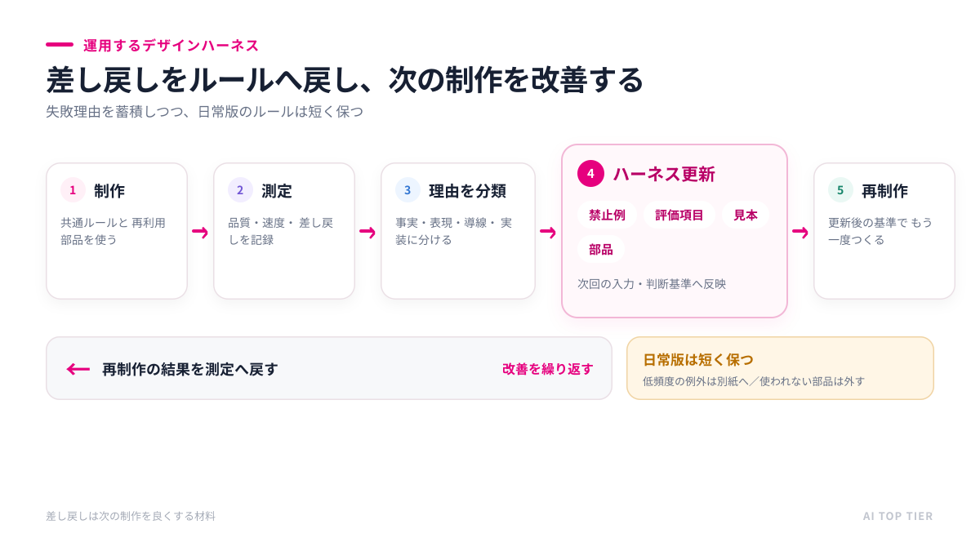
Task: Click the AI TOP TIER footer label
Action: tap(898, 516)
